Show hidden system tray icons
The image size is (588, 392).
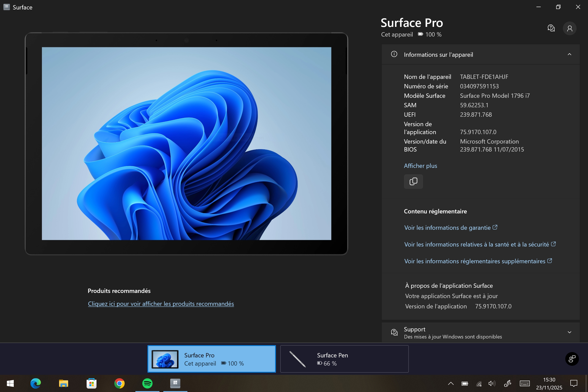[451, 383]
